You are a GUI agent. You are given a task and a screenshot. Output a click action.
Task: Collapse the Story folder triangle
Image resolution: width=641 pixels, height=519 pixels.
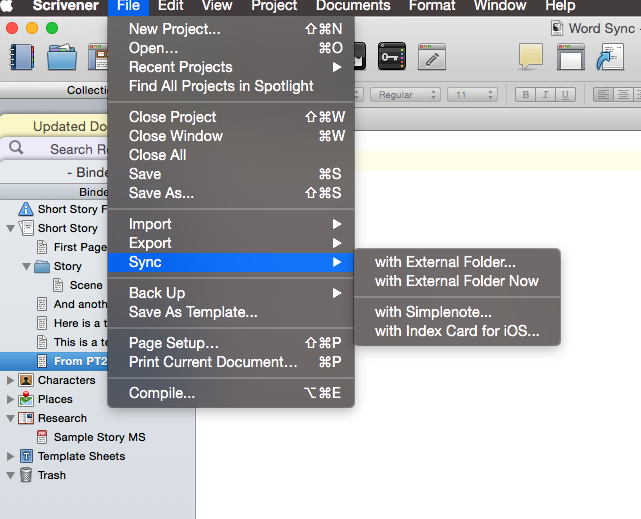tap(27, 266)
